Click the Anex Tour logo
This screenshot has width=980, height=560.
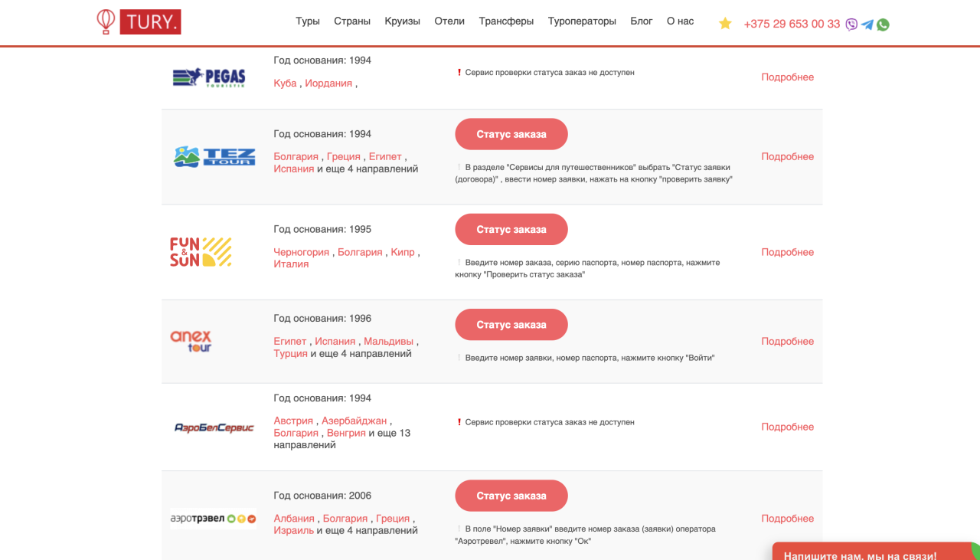[191, 341]
